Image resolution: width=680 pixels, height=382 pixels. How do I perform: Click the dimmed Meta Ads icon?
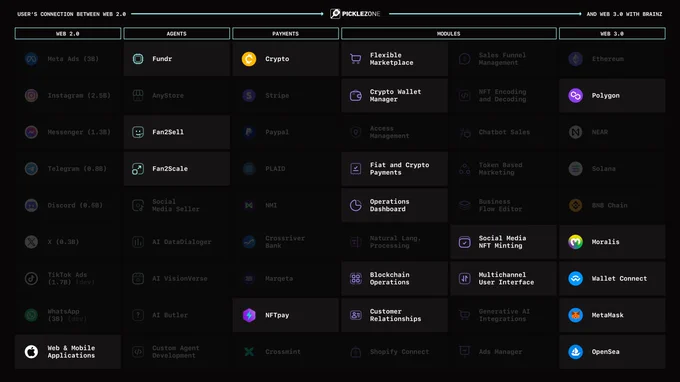[31, 59]
